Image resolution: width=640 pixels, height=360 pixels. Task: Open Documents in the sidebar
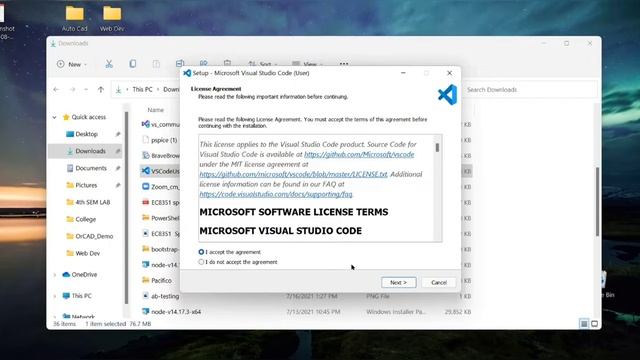click(91, 168)
